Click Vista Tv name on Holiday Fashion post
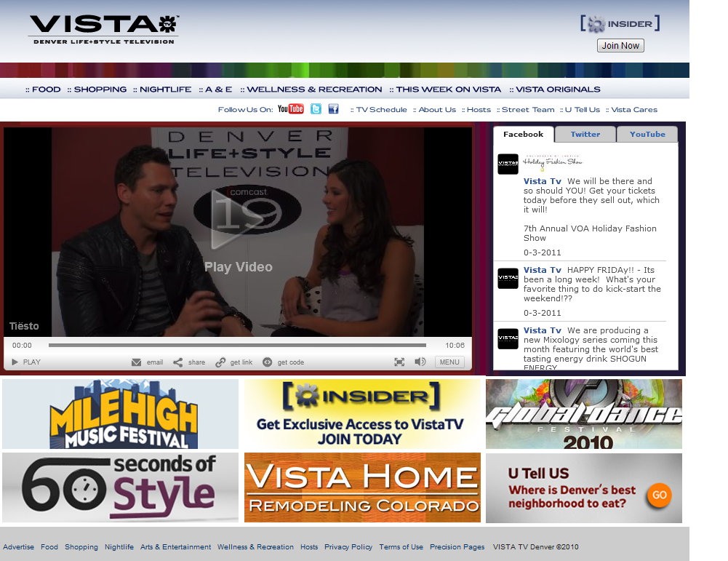The height and width of the screenshot is (561, 728). coord(543,181)
